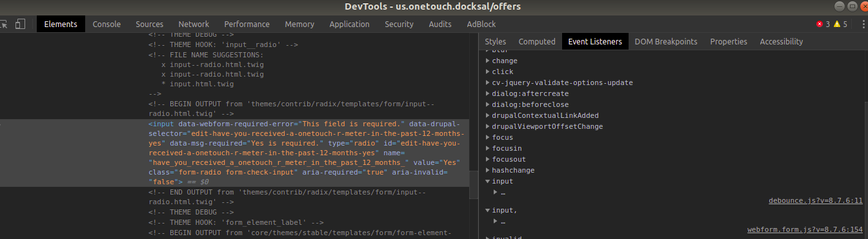Open the Network tab
The image size is (868, 239).
pos(194,24)
